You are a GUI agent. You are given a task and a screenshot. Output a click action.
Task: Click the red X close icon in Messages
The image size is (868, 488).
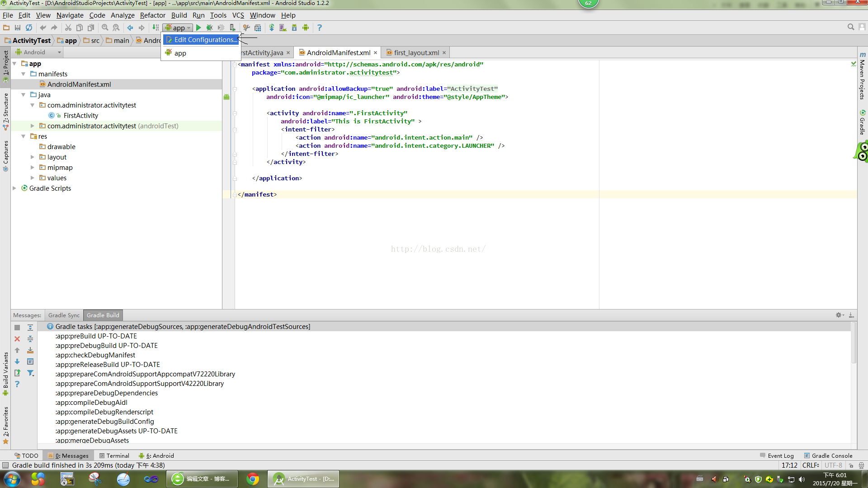point(17,339)
